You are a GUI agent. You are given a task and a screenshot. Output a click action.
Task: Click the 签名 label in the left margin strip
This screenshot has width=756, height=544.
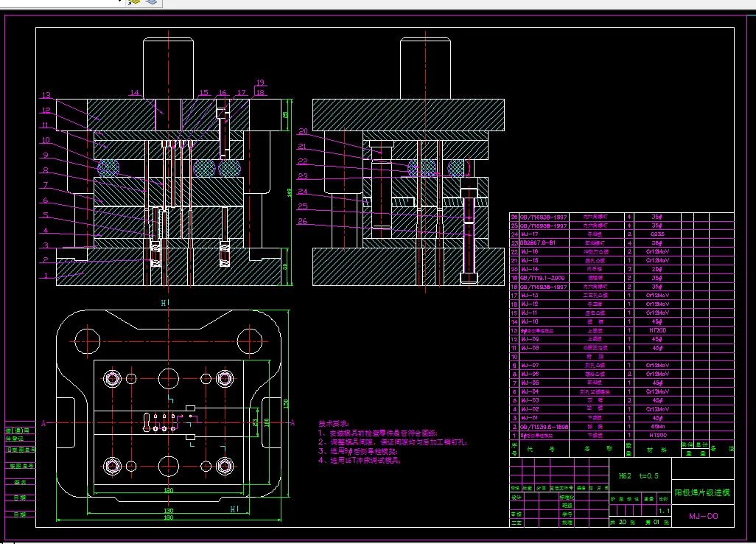point(20,482)
